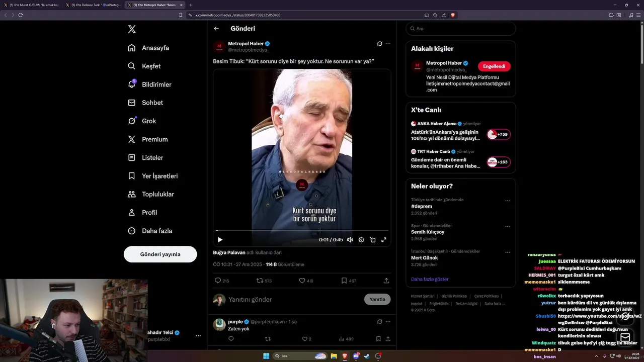Click Daha fazla göster link

pos(430,279)
